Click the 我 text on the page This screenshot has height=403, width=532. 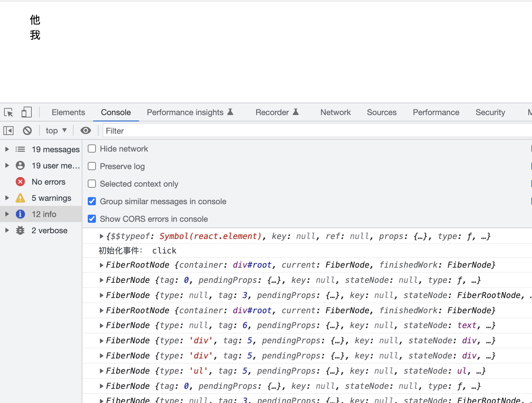(35, 35)
